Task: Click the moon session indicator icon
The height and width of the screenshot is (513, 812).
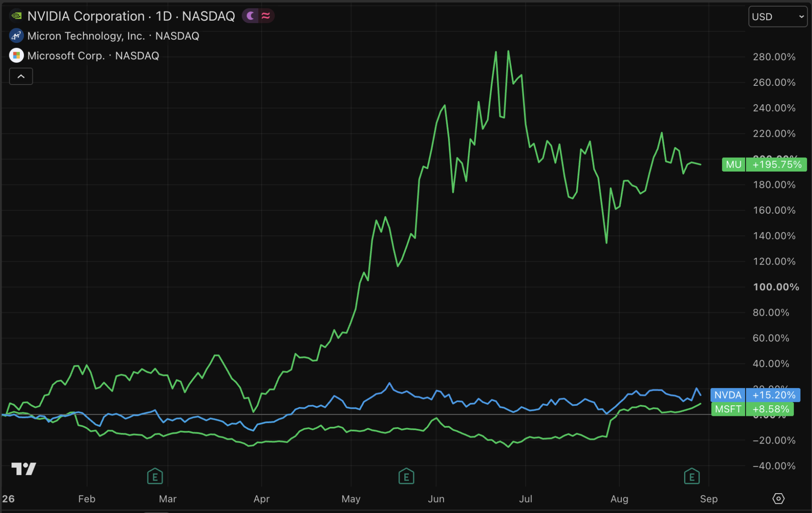Action: coord(251,16)
